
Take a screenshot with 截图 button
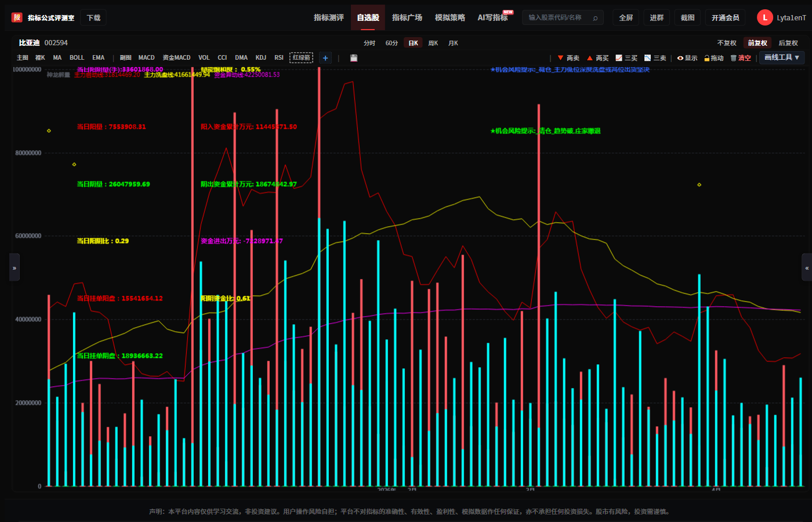[687, 18]
